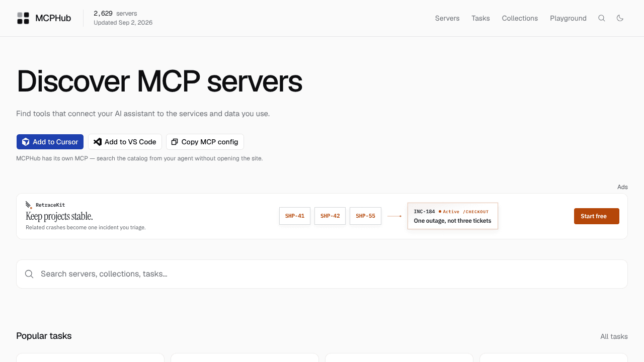Click the magnifier icon in the search bar
This screenshot has width=644, height=362.
point(29,274)
